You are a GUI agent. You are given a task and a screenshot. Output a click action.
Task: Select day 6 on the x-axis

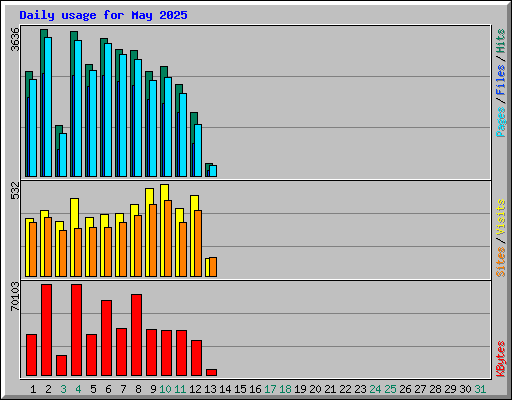108,389
